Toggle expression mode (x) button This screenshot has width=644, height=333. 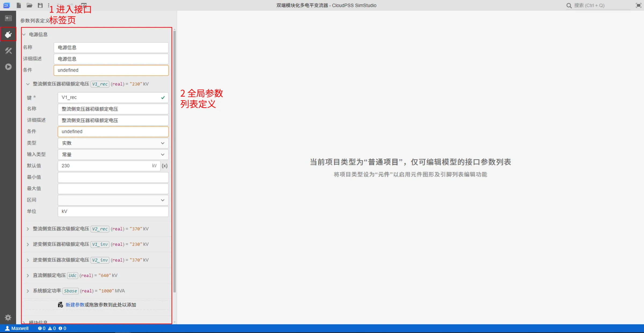(164, 166)
